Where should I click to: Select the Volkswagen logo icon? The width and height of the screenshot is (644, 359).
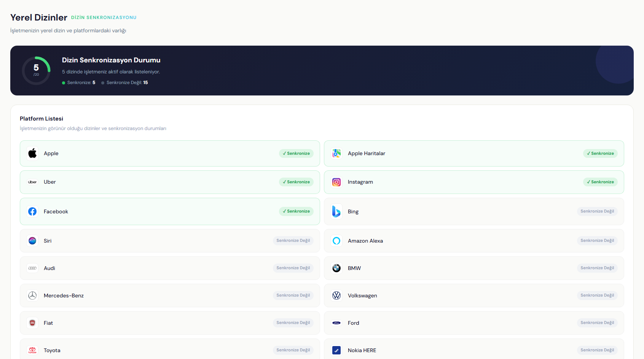336,295
